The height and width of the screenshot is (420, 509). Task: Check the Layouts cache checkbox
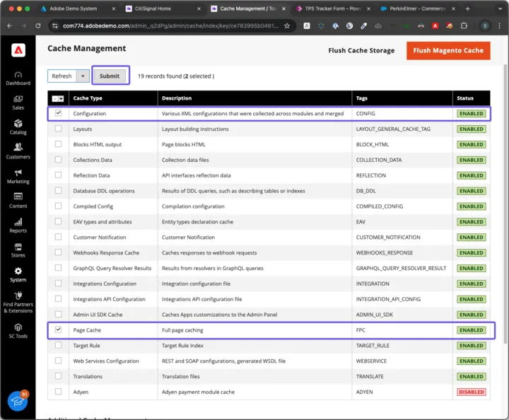[x=58, y=129]
